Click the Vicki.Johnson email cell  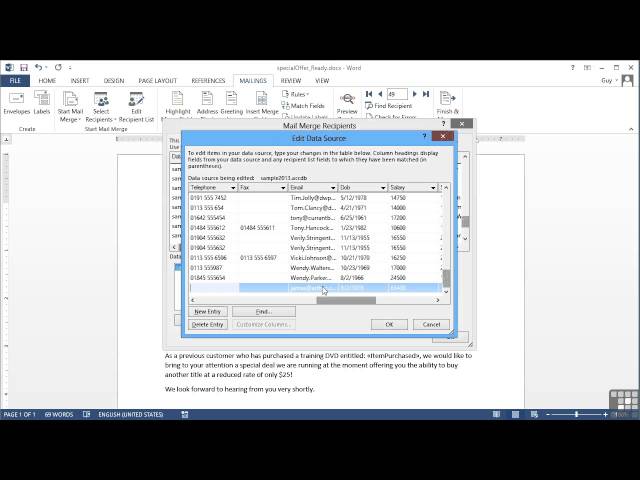click(313, 258)
